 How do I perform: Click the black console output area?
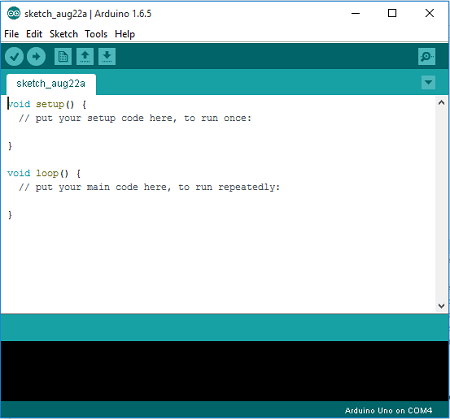click(x=225, y=371)
